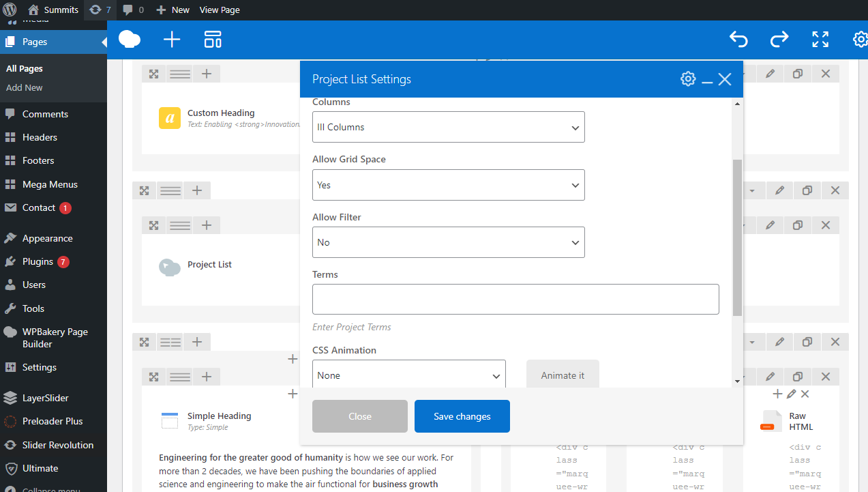Click Save changes in the settings panel

[x=462, y=416]
